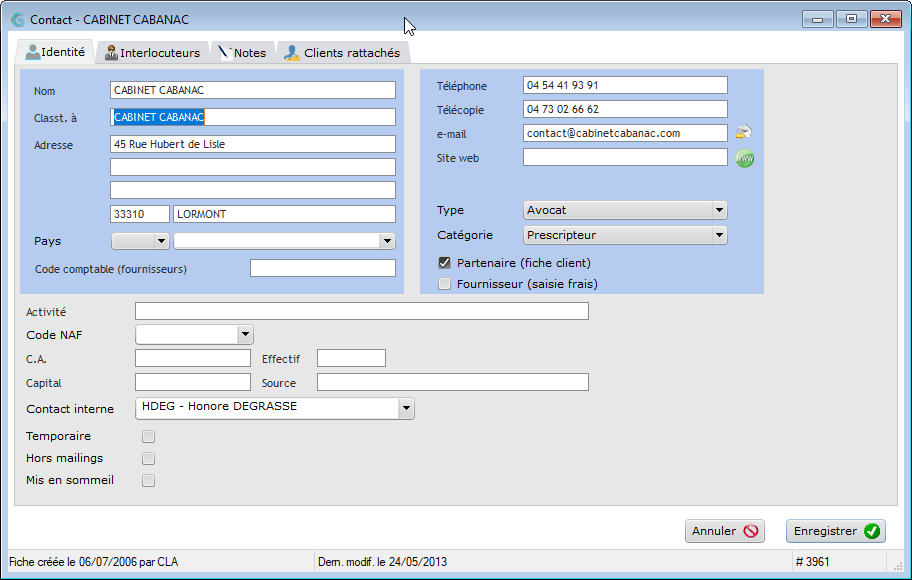Enable the Hors mailings checkbox

(148, 458)
